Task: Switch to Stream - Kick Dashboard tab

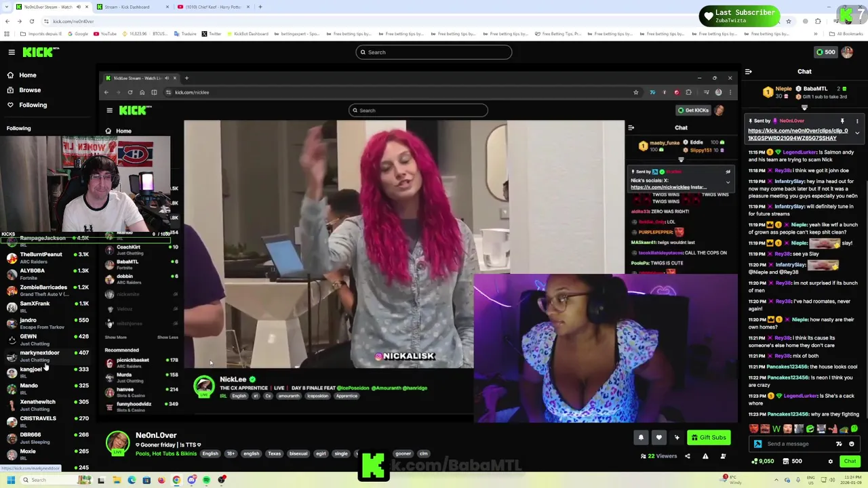Action: [x=132, y=7]
